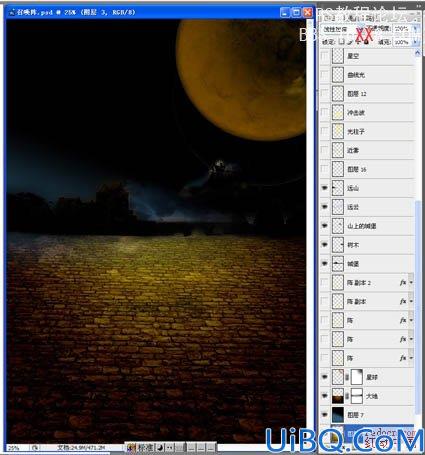The image size is (425, 455).
Task: Click the document size info 文档:24.9M
Action: pos(81,447)
